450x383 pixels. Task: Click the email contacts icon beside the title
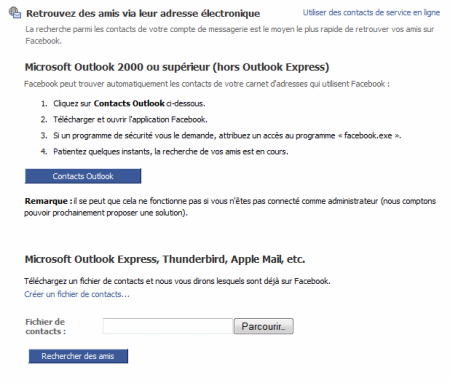tap(15, 12)
